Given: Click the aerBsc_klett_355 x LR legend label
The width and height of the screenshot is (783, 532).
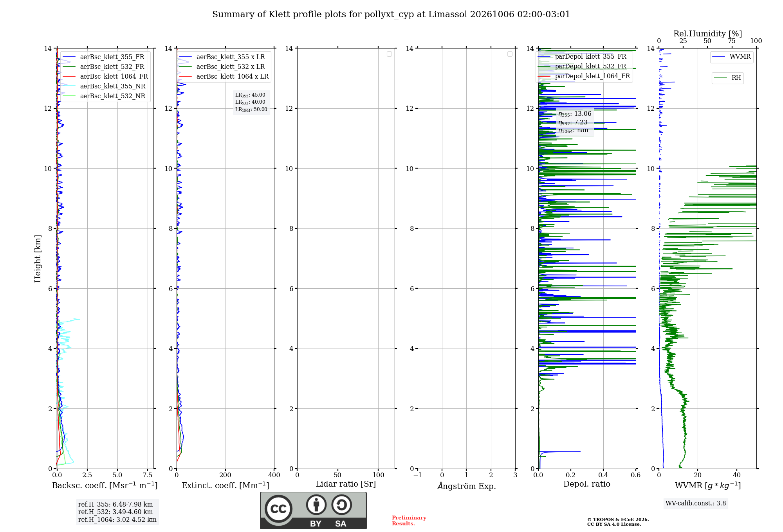Looking at the screenshot, I should [231, 57].
